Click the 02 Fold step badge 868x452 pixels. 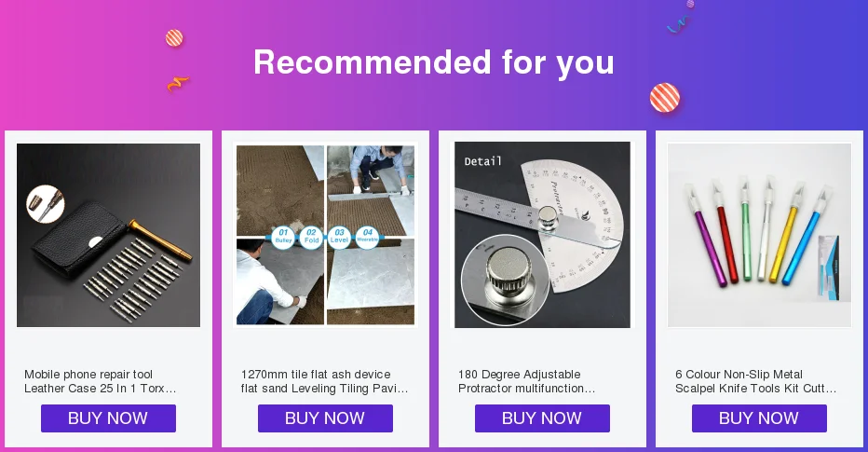coord(312,236)
